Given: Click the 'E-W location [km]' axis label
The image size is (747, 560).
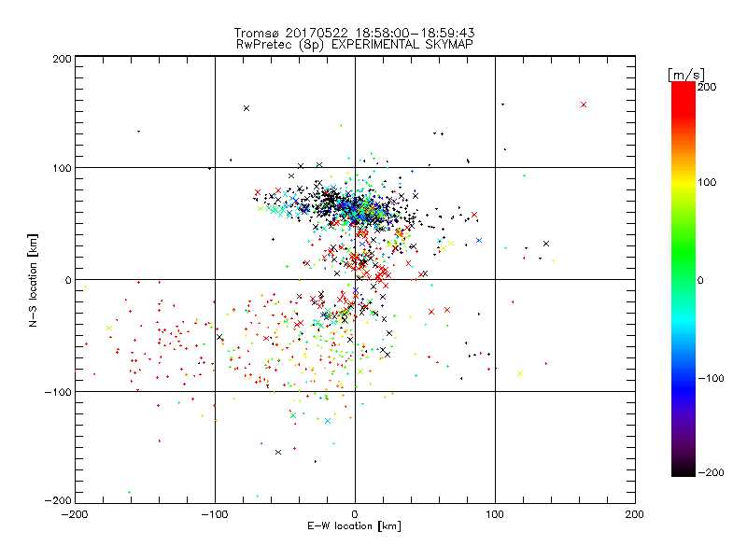Looking at the screenshot, I should [354, 525].
